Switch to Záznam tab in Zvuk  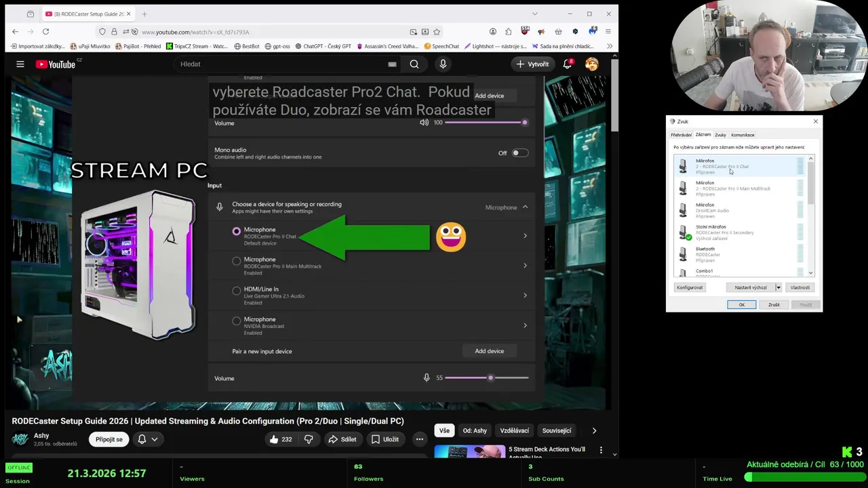pos(703,134)
